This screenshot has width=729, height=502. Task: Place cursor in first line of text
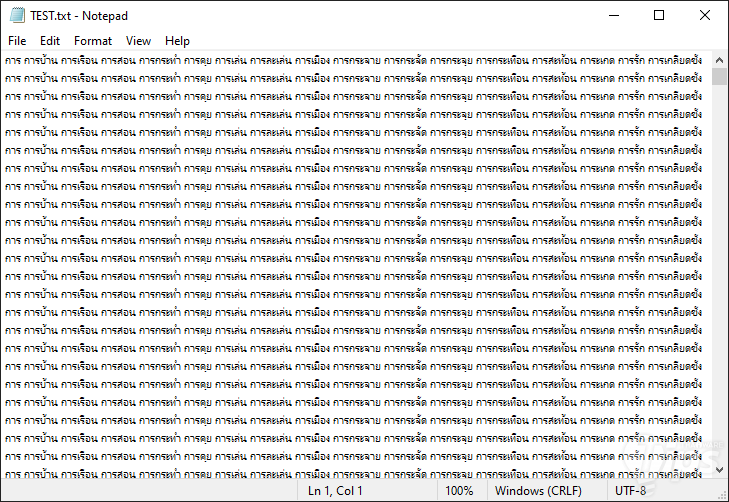353,60
